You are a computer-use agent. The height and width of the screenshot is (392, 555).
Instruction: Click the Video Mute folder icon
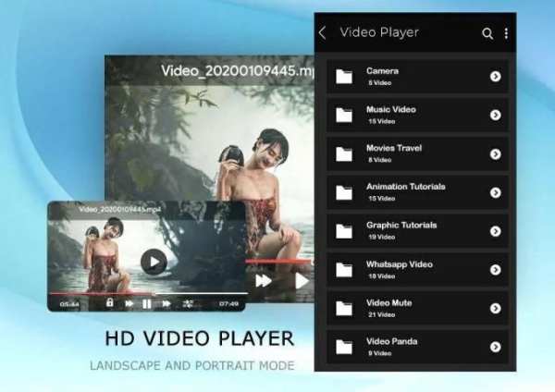click(344, 308)
